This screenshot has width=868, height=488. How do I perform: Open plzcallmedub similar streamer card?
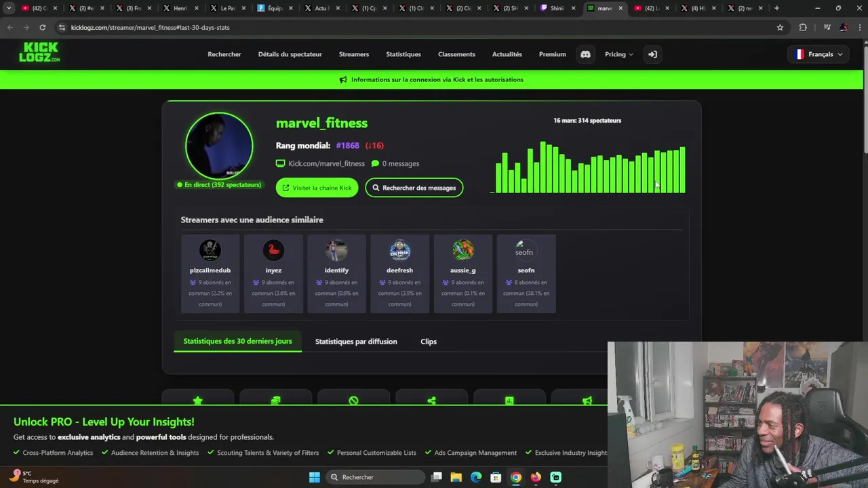(210, 274)
